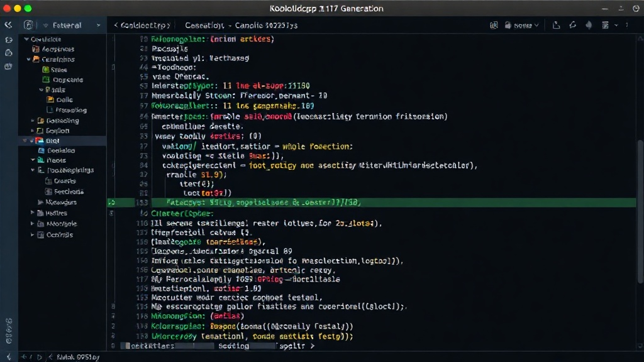This screenshot has height=362, width=644.
Task: Select the Oalle folder in the tree
Action: click(65, 100)
